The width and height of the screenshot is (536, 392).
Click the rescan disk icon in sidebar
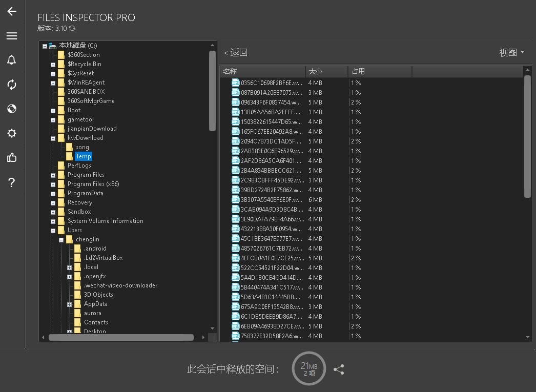(11, 85)
